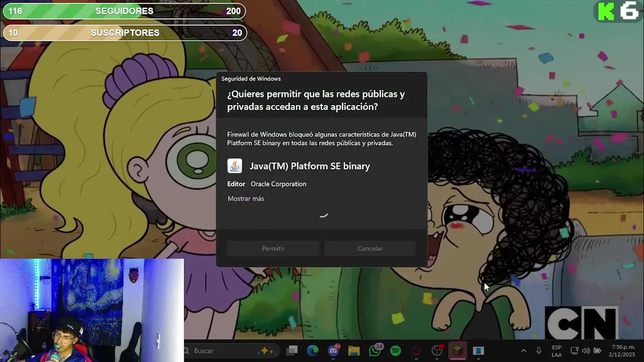Screen dimensions: 644x362
Task: Click the Permitir button in the firewall dialog
Action: [273, 248]
